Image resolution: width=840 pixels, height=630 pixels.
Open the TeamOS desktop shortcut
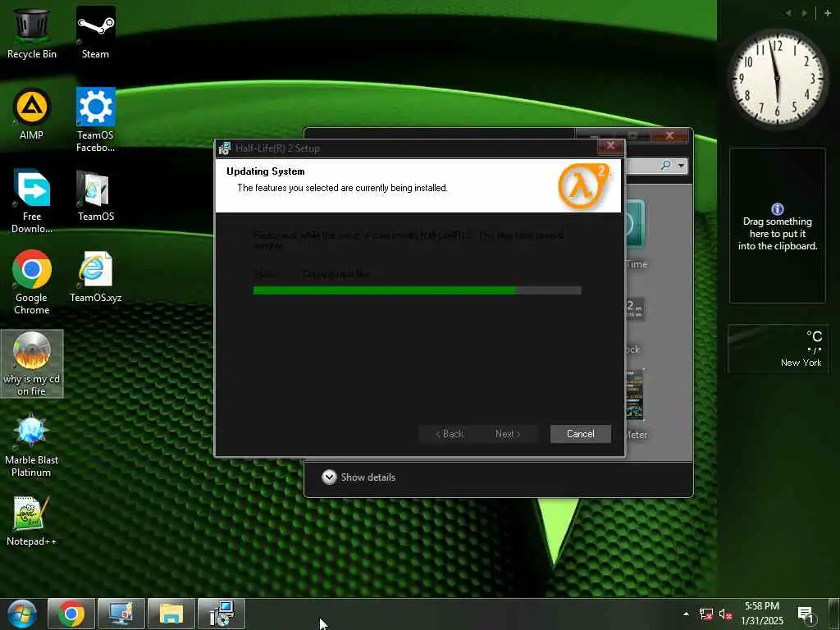95,195
